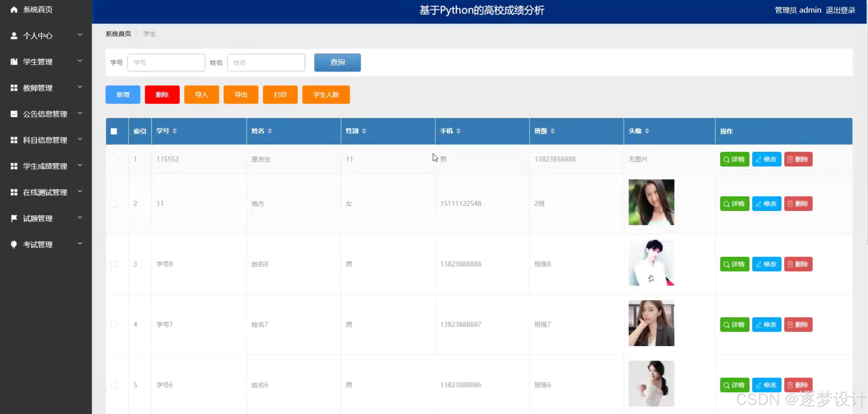Sort the table by 手机 column arrows
The height and width of the screenshot is (414, 868).
coord(458,131)
